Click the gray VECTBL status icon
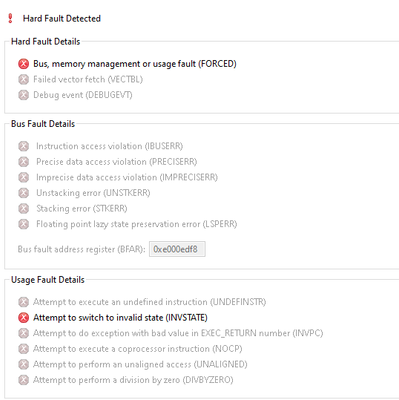The width and height of the screenshot is (399, 400). [x=23, y=79]
